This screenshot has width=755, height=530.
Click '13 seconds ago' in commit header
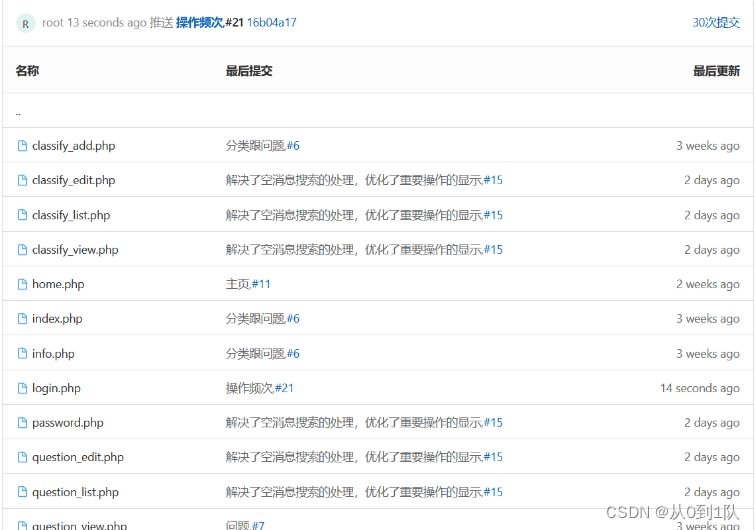[x=106, y=23]
